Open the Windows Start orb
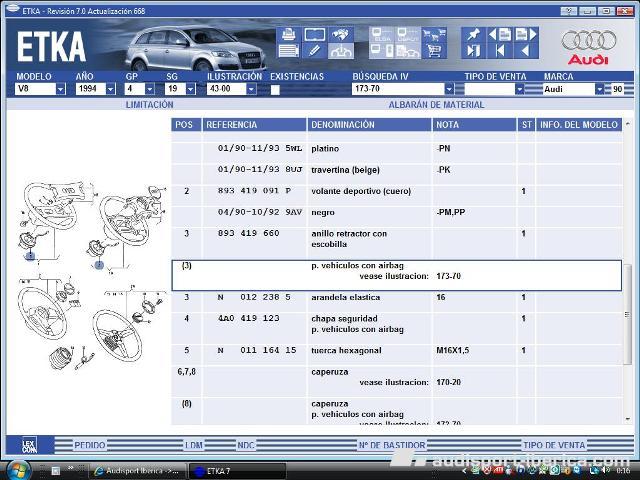 coord(18,471)
